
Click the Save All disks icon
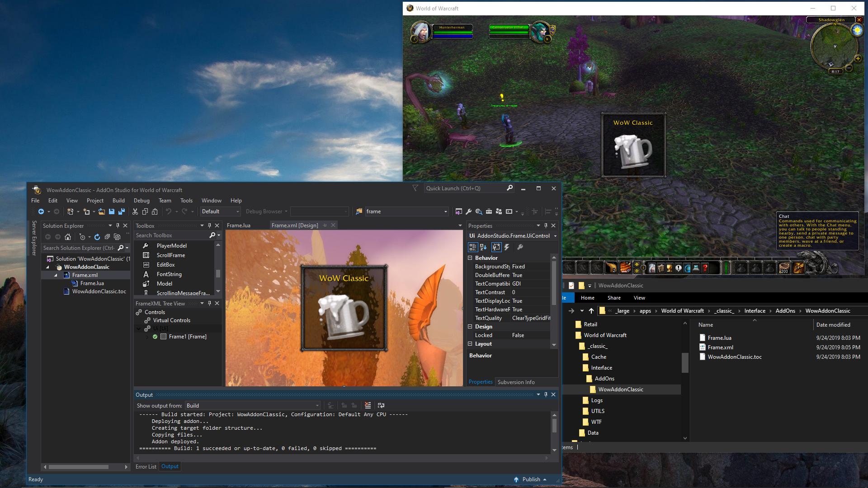click(122, 211)
